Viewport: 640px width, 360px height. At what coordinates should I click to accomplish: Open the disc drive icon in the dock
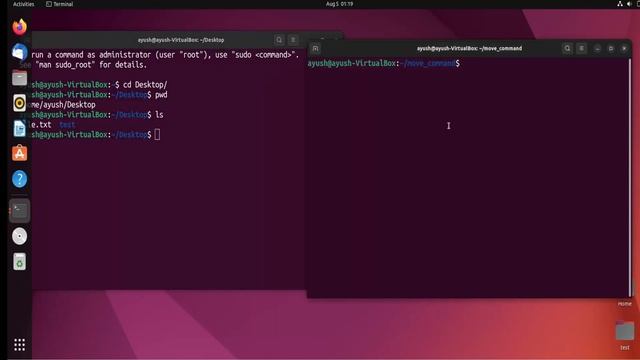click(19, 236)
